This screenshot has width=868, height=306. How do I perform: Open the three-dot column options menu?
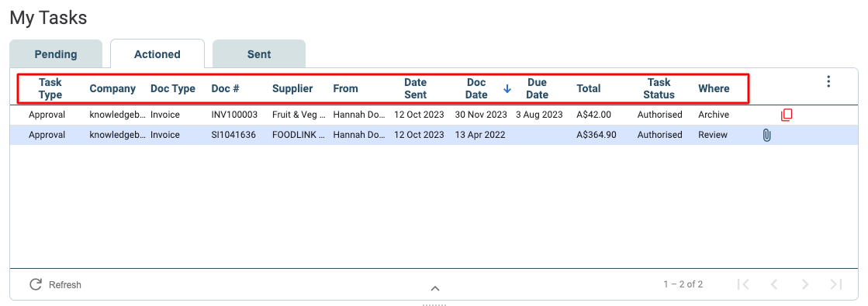828,82
